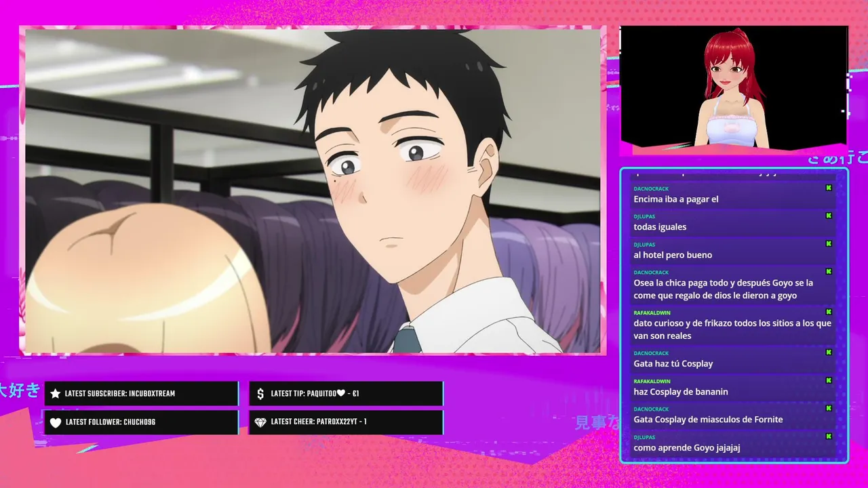868x488 pixels.
Task: Click the chat message 'Encima iba a pagar el'
Action: 676,199
